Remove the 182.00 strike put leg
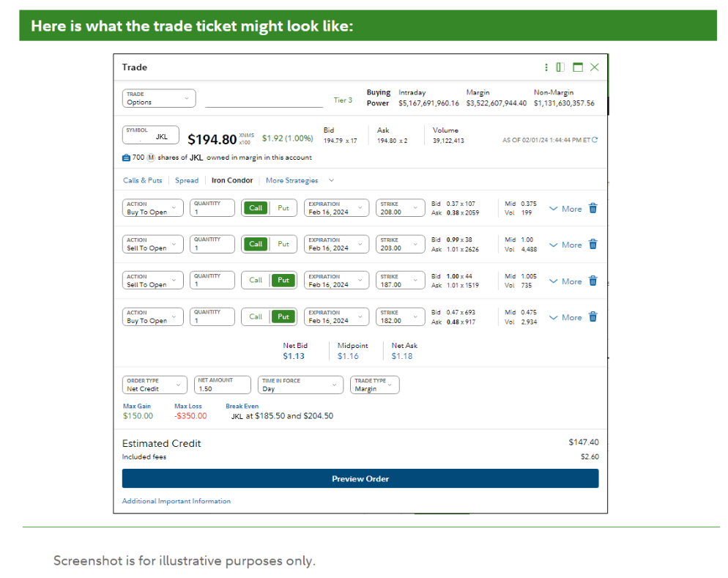 (x=593, y=317)
